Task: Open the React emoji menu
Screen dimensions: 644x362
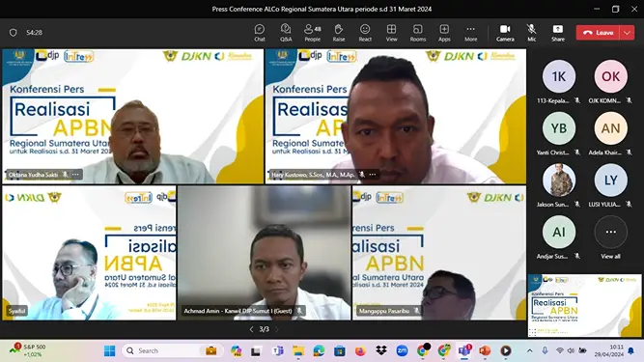Action: (x=365, y=33)
